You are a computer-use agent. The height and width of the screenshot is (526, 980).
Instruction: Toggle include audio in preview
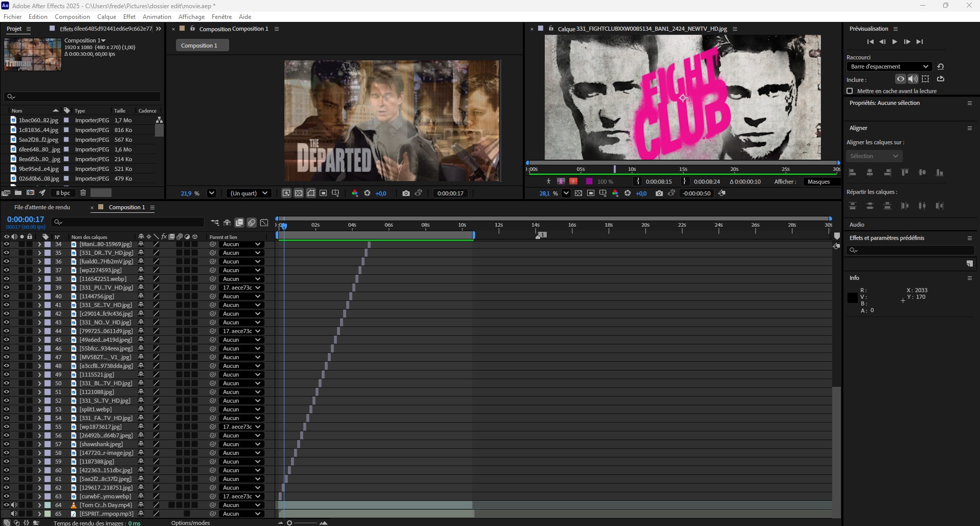tap(912, 79)
